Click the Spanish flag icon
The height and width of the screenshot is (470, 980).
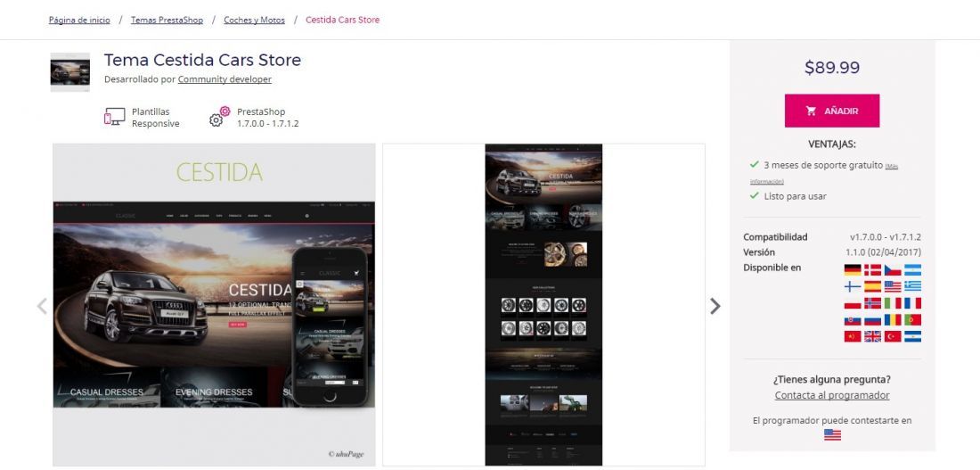[x=872, y=286]
